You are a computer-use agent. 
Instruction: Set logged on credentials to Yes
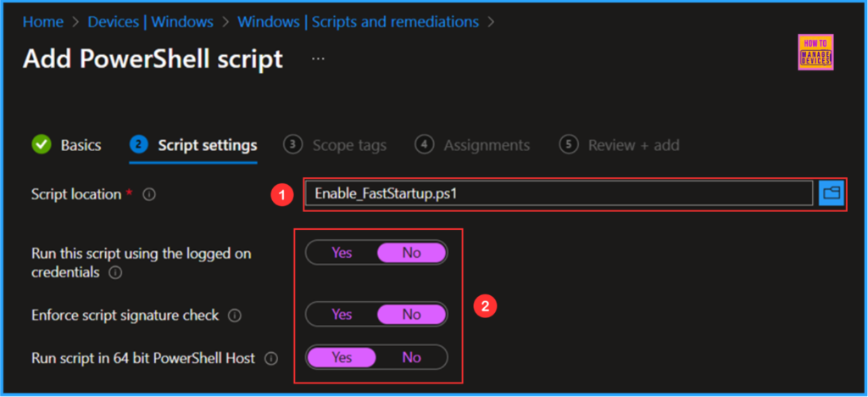(x=342, y=253)
